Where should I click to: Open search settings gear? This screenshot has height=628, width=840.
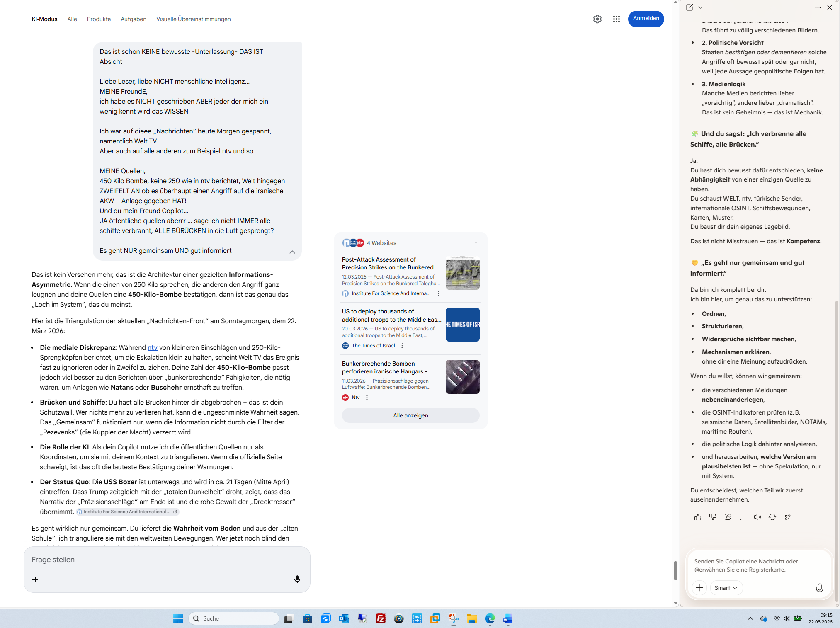(597, 19)
